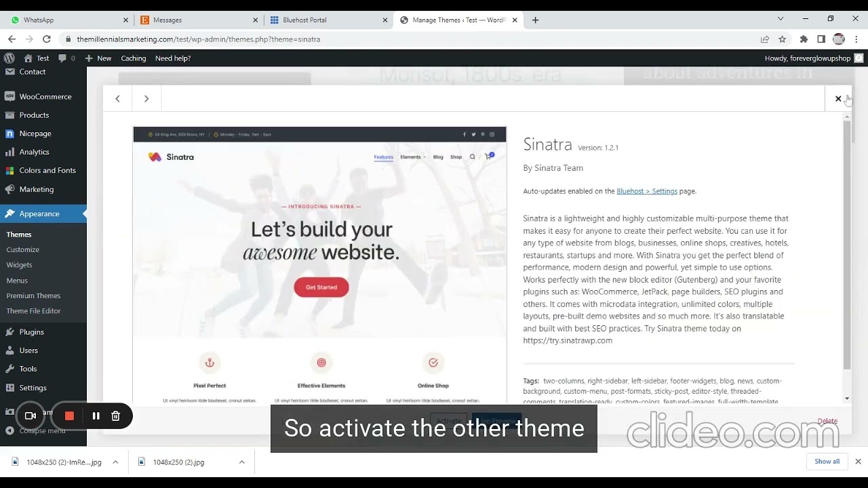
Task: Collapse the admin sidebar menu
Action: click(x=37, y=430)
